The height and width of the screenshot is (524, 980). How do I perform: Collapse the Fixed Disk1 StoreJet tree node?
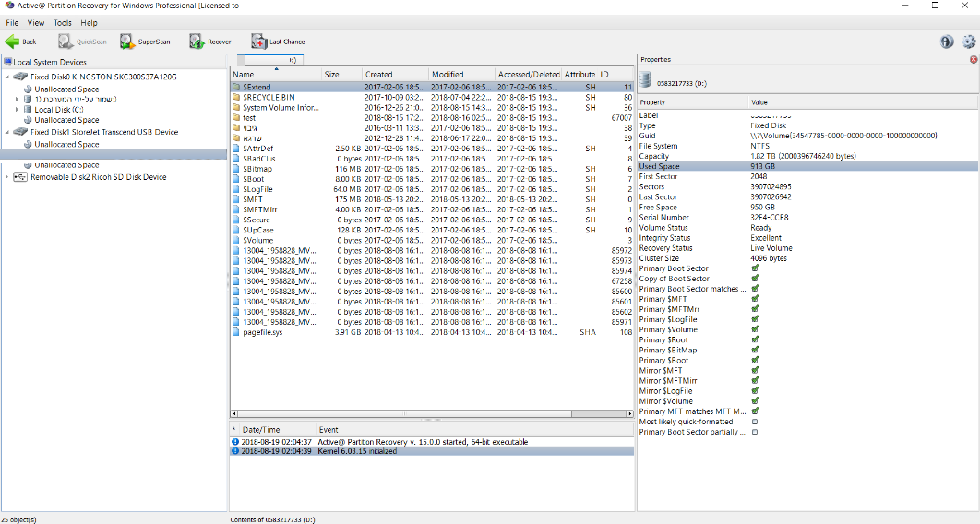[7, 132]
